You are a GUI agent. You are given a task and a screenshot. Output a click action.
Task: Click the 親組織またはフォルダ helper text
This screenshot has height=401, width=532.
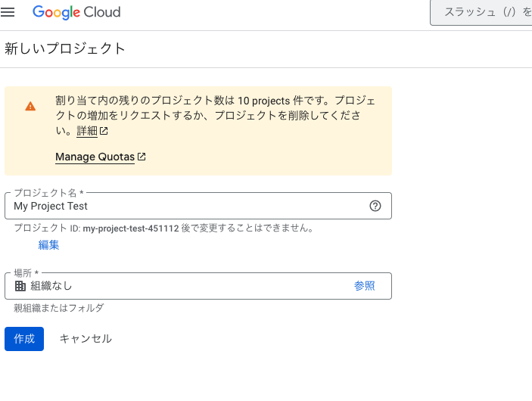(x=59, y=308)
